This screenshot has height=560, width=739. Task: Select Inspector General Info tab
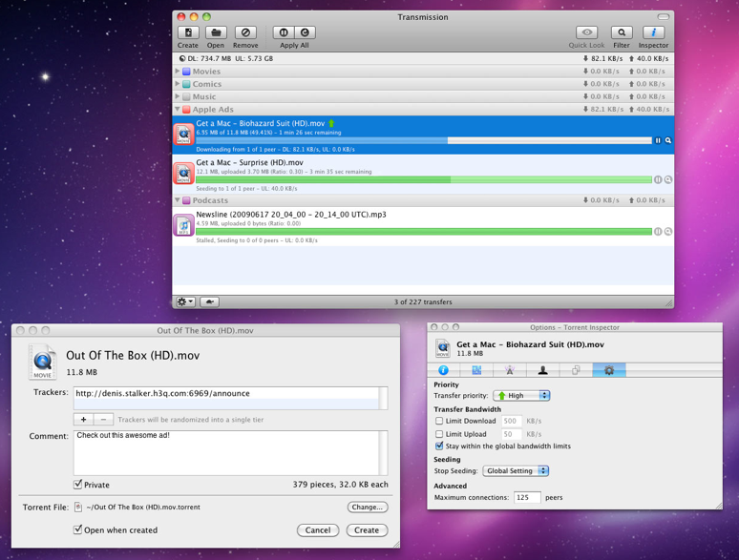click(443, 370)
